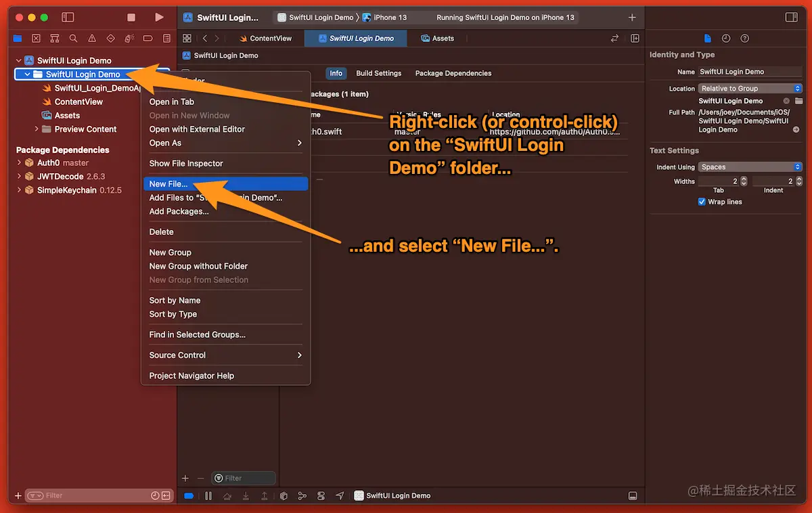This screenshot has width=812, height=513.
Task: Toggle recent files filter clock icon
Action: coord(155,495)
